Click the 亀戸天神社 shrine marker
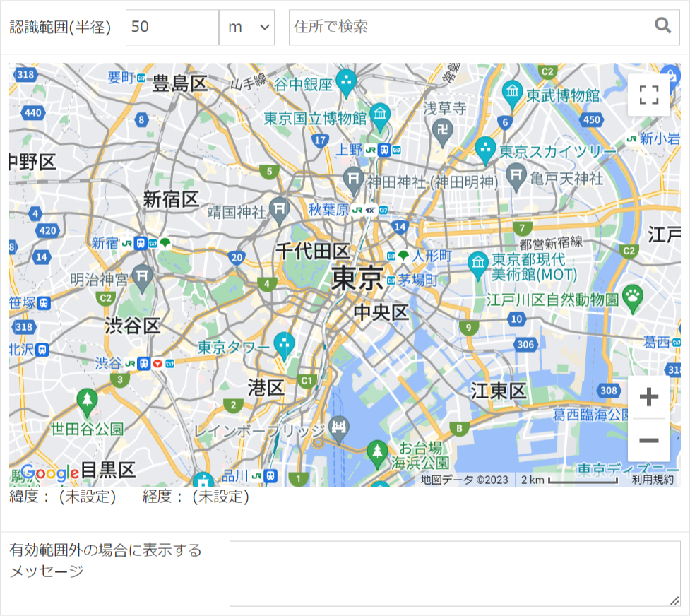Viewport: 690px width, 616px height. tap(516, 177)
